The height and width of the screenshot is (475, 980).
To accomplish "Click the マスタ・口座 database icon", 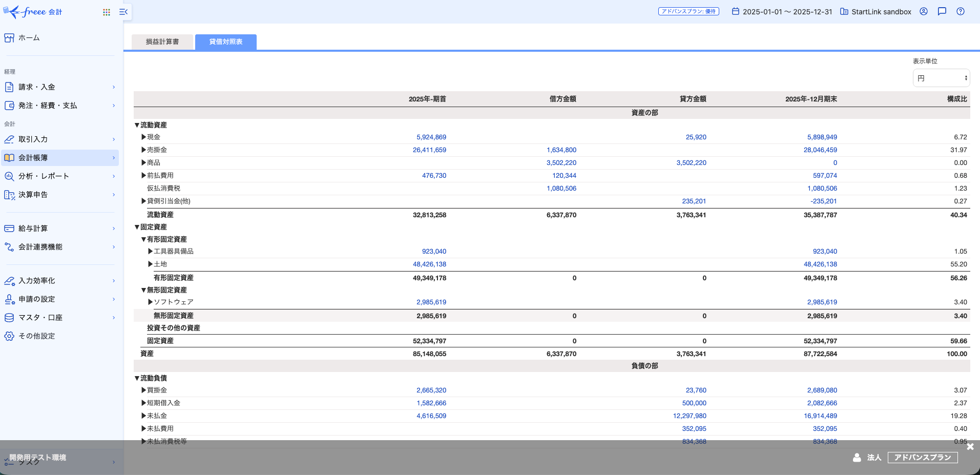I will pyautogui.click(x=9, y=318).
